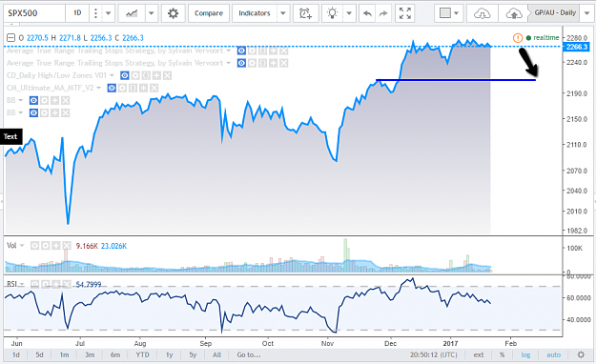The image size is (596, 364).
Task: Select the 5y time range tab
Action: click(193, 354)
